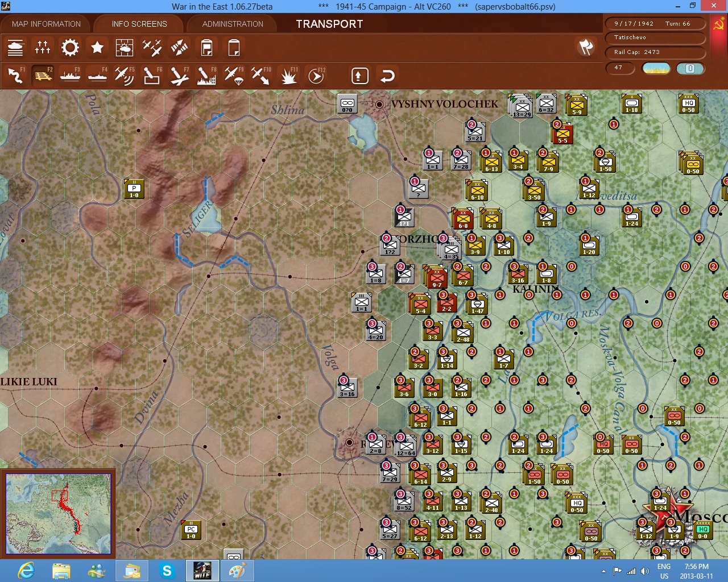This screenshot has height=582, width=728.
Task: Switch to the ADMINISTRATION tab
Action: click(233, 24)
